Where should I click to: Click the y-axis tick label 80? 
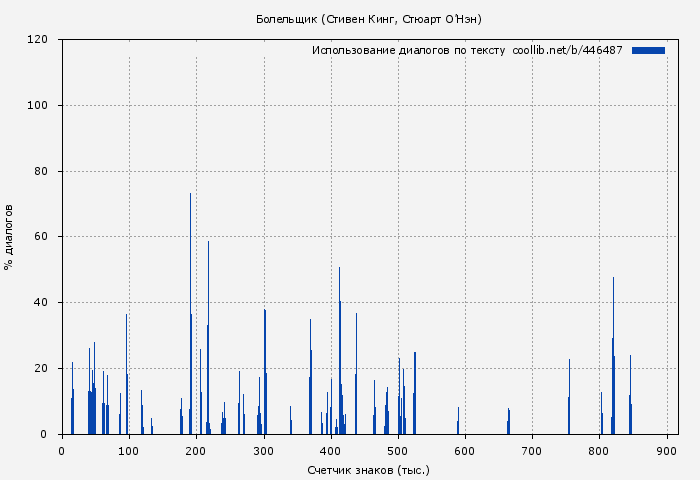(41, 172)
